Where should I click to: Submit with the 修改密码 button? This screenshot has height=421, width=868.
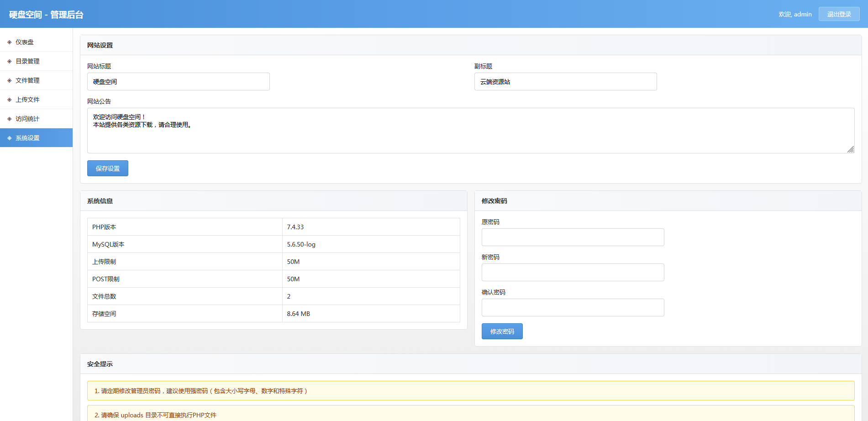pyautogui.click(x=502, y=331)
